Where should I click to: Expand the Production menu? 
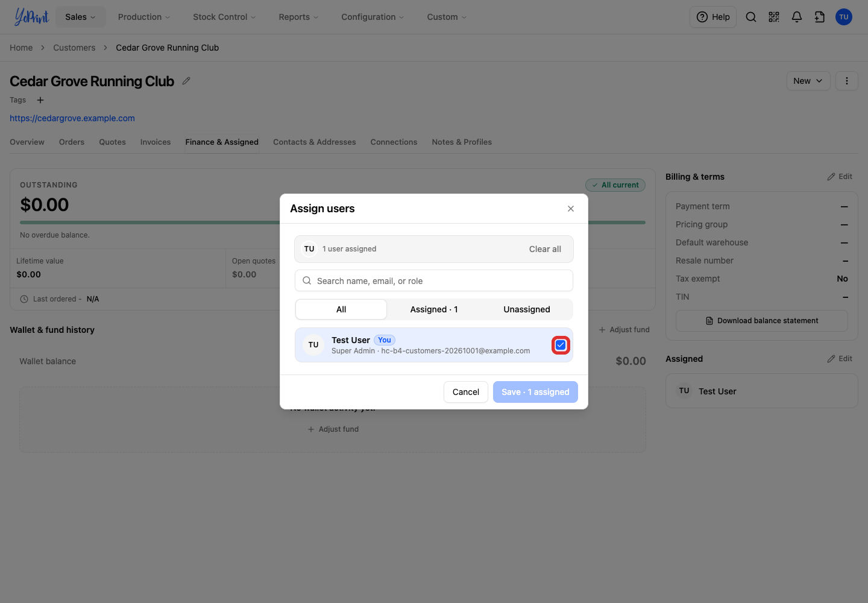click(x=144, y=17)
